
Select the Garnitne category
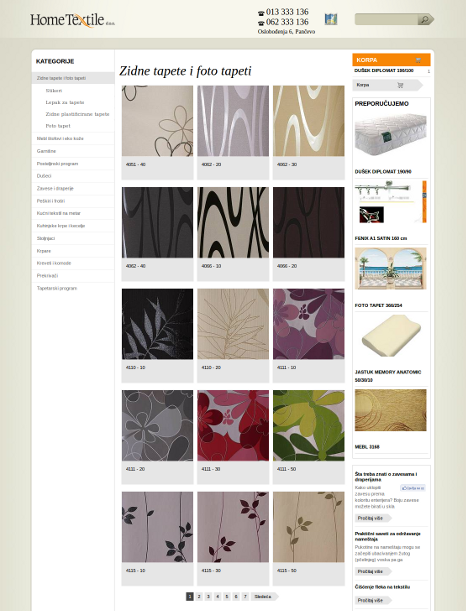[46, 151]
